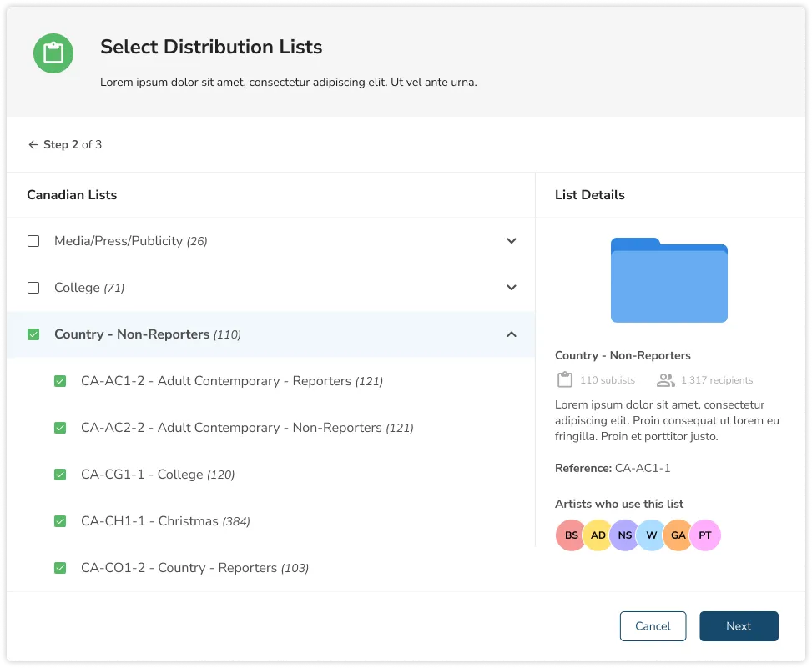812x668 pixels.
Task: Collapse the Country - Non-Reporters list
Action: pyautogui.click(x=511, y=334)
